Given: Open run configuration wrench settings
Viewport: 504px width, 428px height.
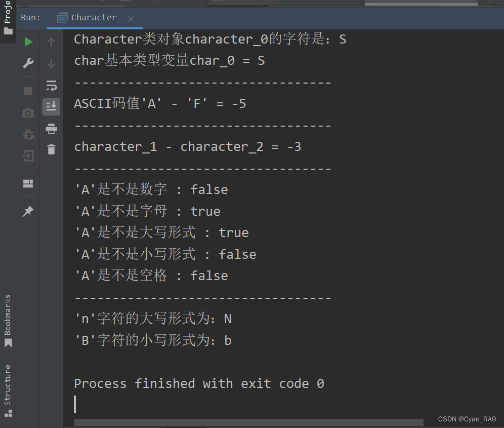Looking at the screenshot, I should 28,63.
